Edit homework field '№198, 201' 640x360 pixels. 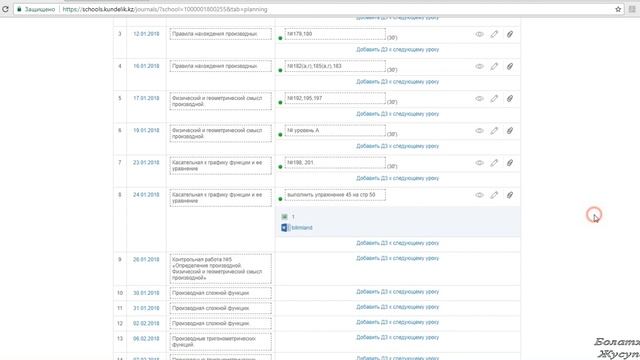(335, 163)
